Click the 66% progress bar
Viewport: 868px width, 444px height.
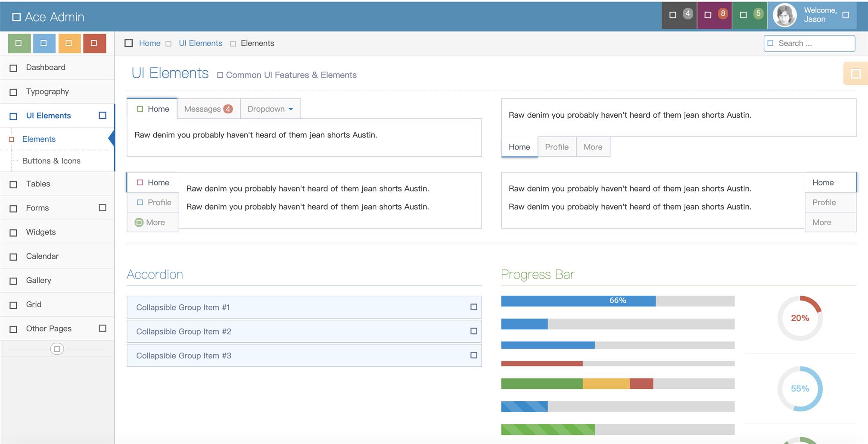coord(618,301)
